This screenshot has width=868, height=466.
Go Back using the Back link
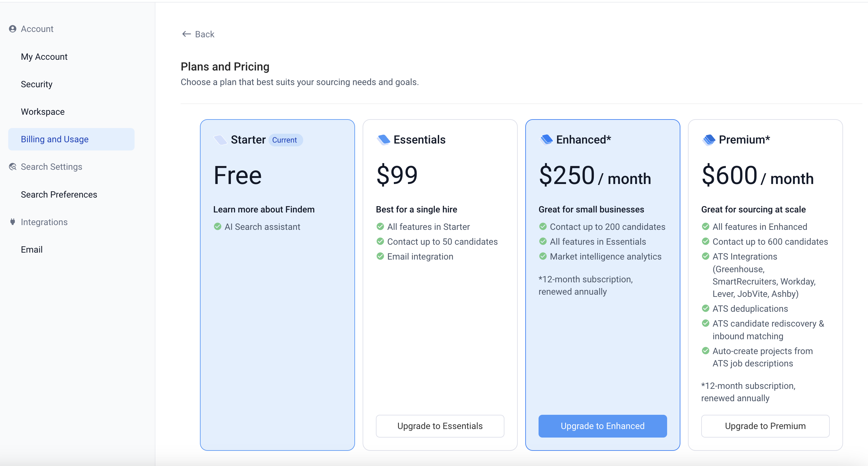198,34
